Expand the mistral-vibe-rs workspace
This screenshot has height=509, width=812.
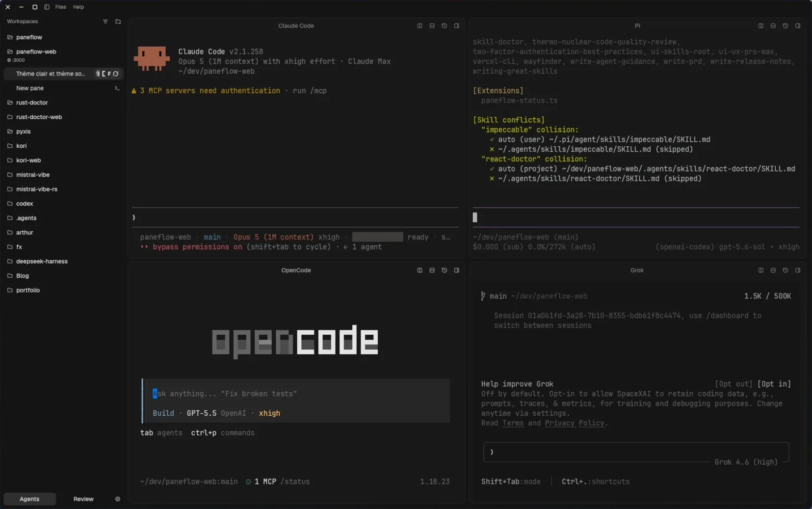(63, 189)
